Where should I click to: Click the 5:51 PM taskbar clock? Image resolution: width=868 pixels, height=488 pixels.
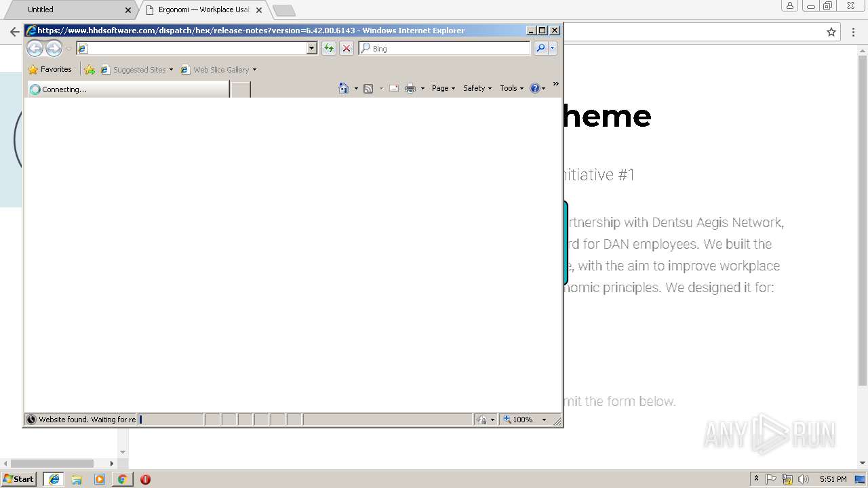pos(833,479)
